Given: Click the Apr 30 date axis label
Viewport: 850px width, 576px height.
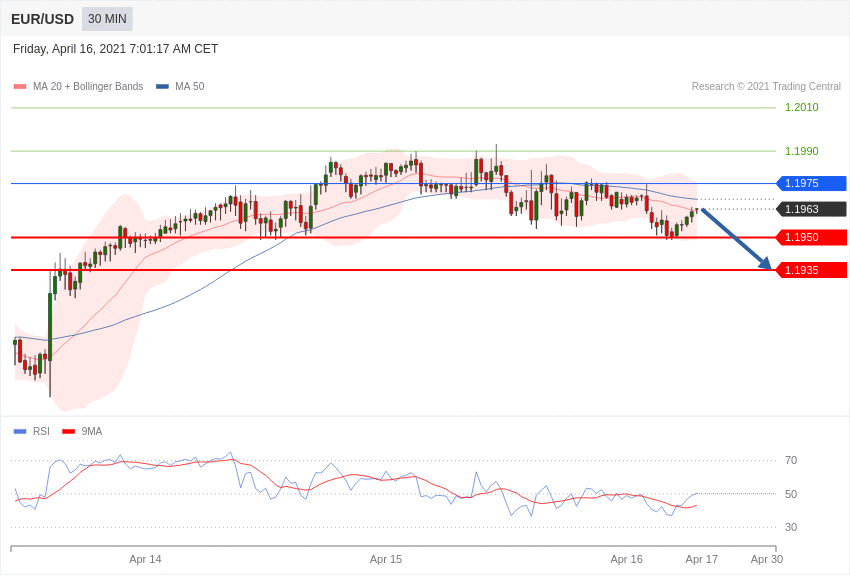Looking at the screenshot, I should click(x=767, y=559).
